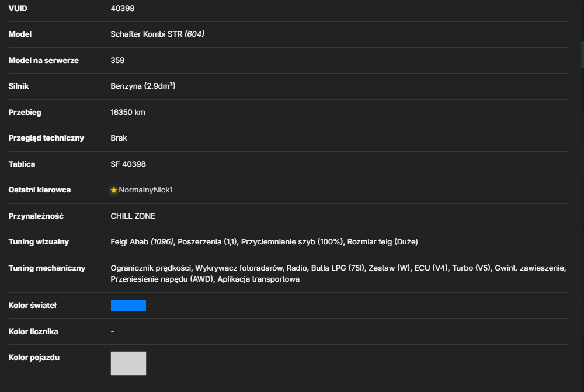
Task: Click the bottom half of the Kolor pojazdu swatch
Action: point(128,369)
